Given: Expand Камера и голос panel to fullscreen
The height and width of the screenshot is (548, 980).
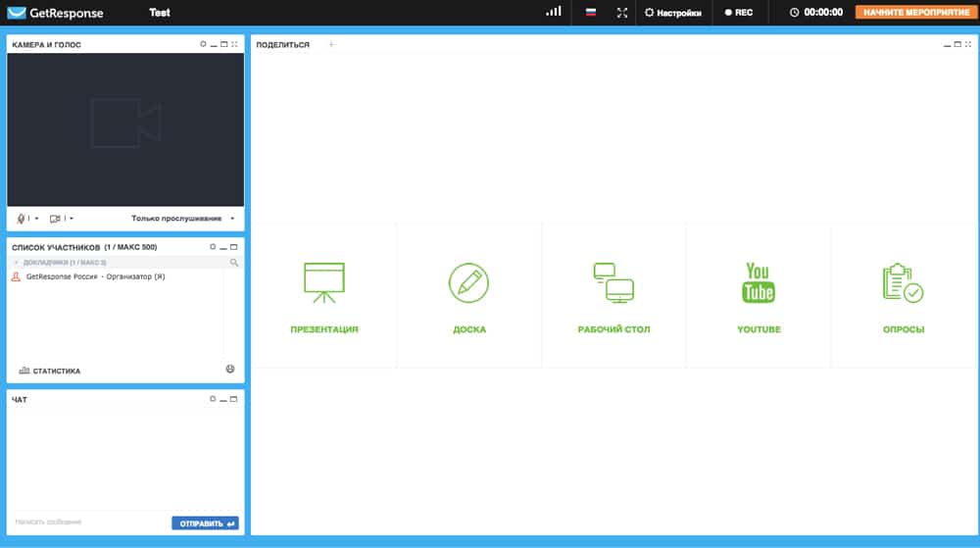Looking at the screenshot, I should point(234,44).
